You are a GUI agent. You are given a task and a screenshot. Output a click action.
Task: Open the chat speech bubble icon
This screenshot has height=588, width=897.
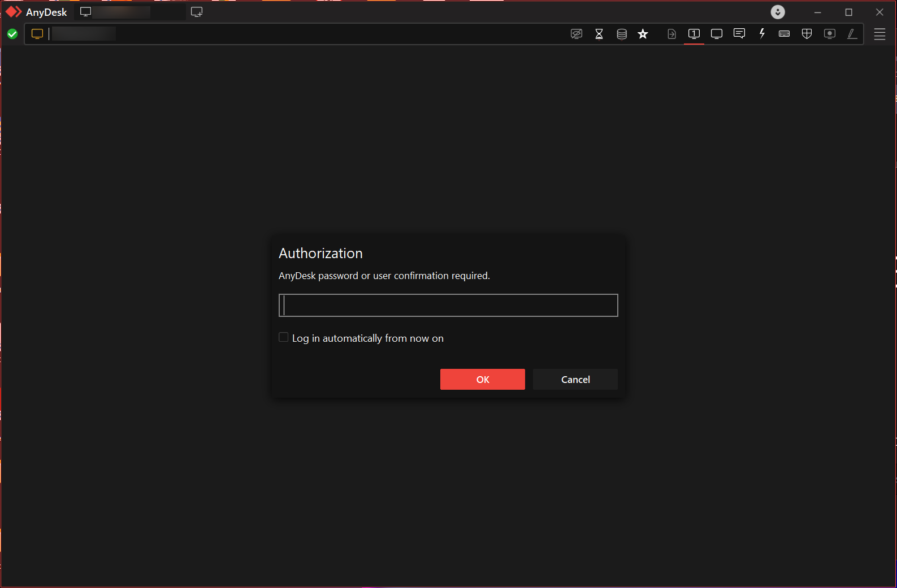click(739, 34)
